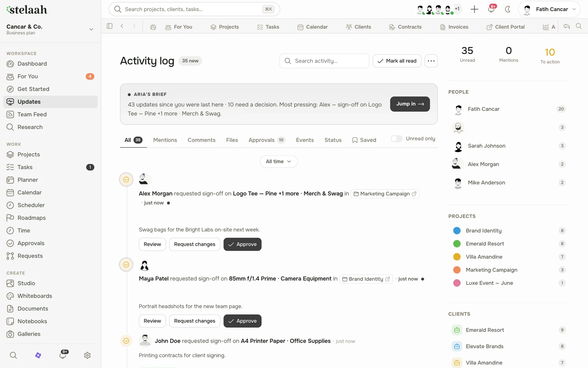The width and height of the screenshot is (588, 368).
Task: Open the Invoices top tab
Action: pyautogui.click(x=454, y=27)
